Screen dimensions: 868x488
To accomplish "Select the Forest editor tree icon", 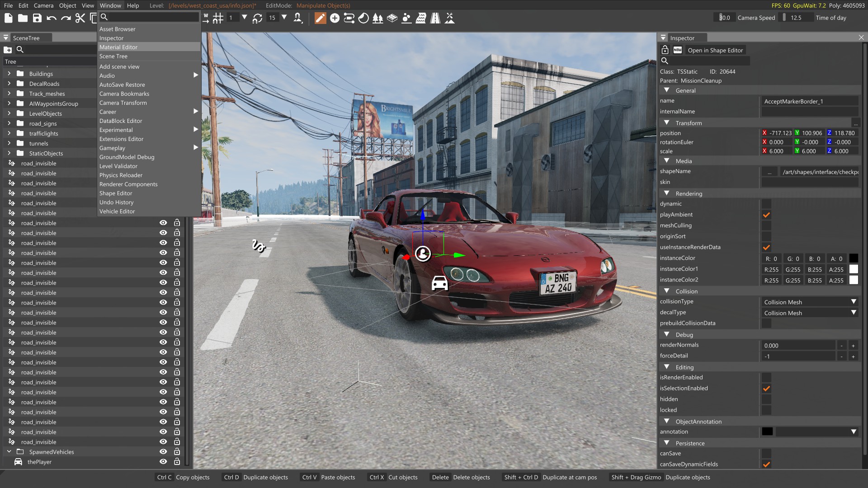I will click(377, 18).
